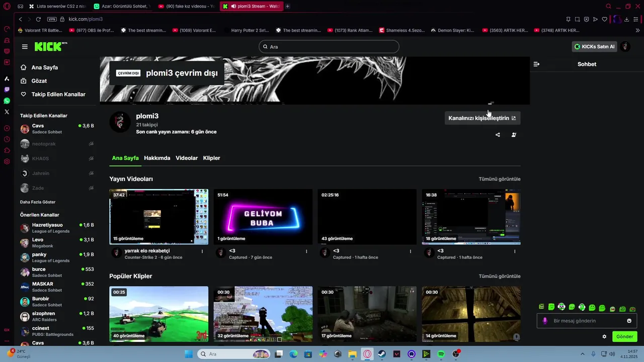Image resolution: width=644 pixels, height=362 pixels.
Task: Open new browser tab plus button
Action: point(288,6)
